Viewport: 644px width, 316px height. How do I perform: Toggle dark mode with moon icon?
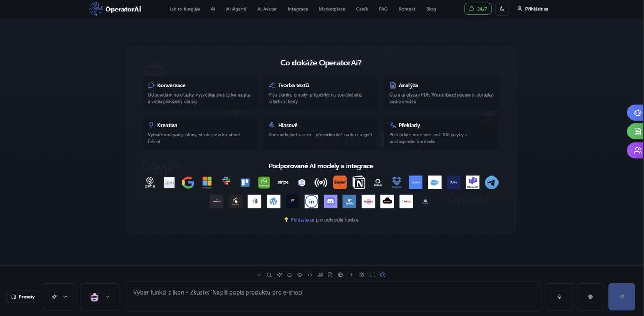click(502, 9)
